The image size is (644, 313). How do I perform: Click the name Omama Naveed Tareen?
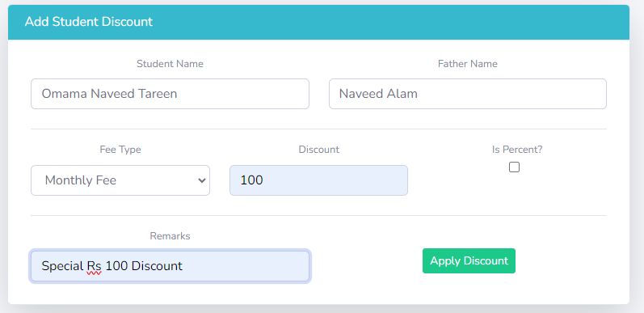point(109,94)
